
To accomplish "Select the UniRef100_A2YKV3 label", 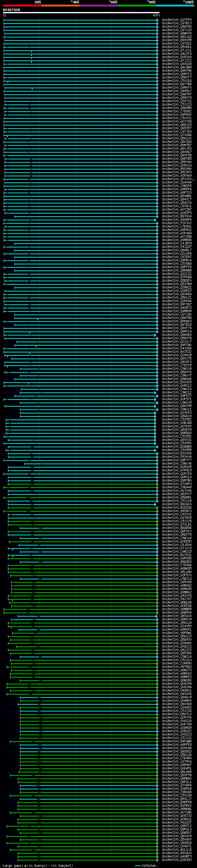I will [177, 413].
